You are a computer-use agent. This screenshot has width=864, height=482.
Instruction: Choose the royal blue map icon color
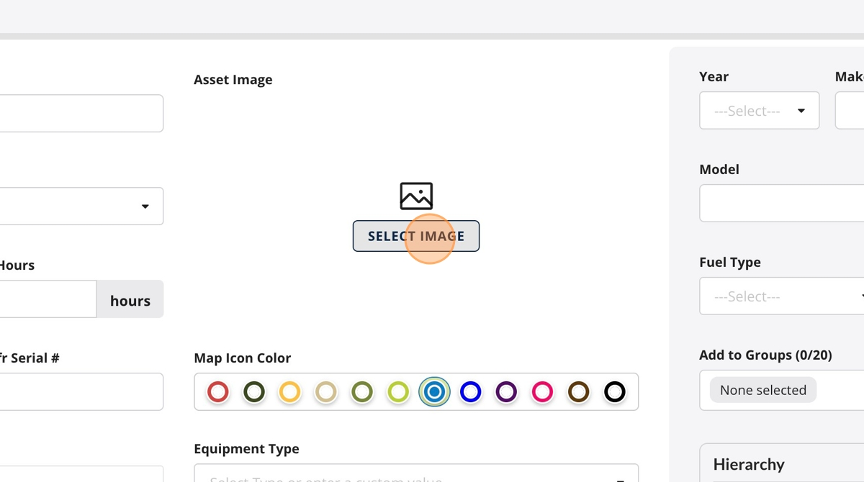[x=470, y=392]
